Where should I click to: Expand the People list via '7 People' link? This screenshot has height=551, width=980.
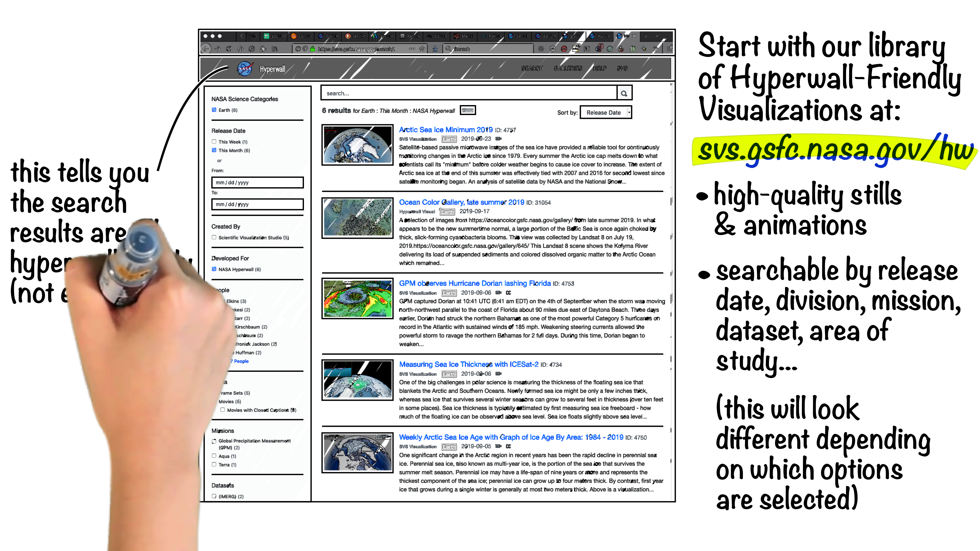tap(240, 361)
